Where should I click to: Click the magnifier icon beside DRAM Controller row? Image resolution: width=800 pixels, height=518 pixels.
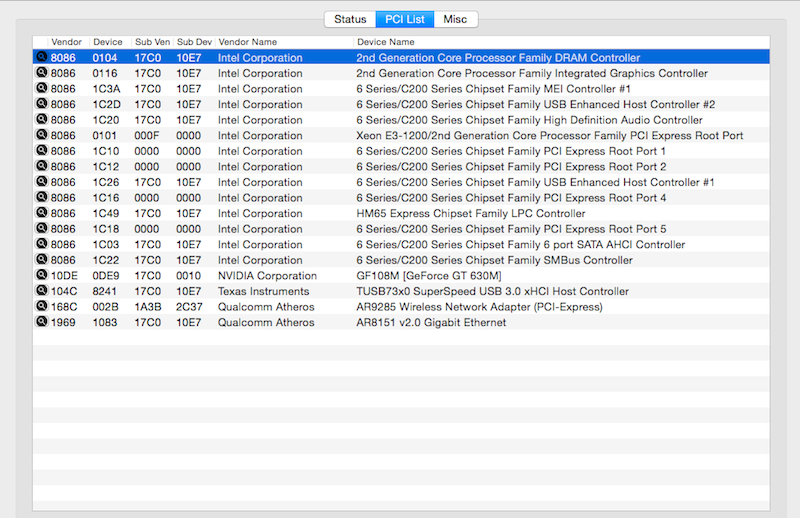[41, 58]
